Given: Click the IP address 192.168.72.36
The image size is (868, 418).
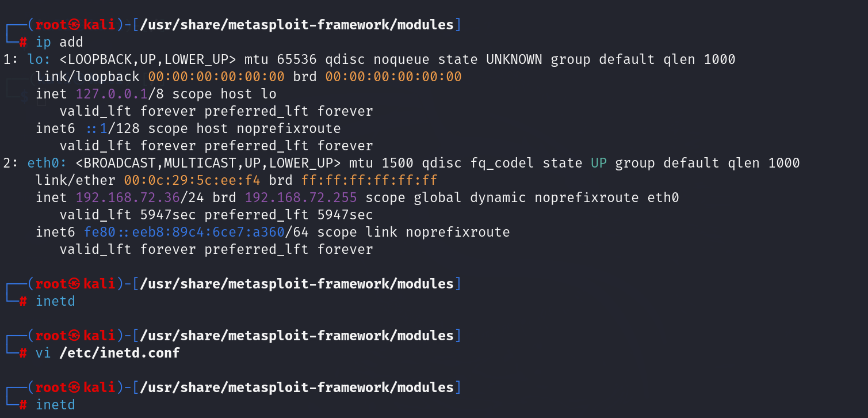Looking at the screenshot, I should click(x=128, y=197).
